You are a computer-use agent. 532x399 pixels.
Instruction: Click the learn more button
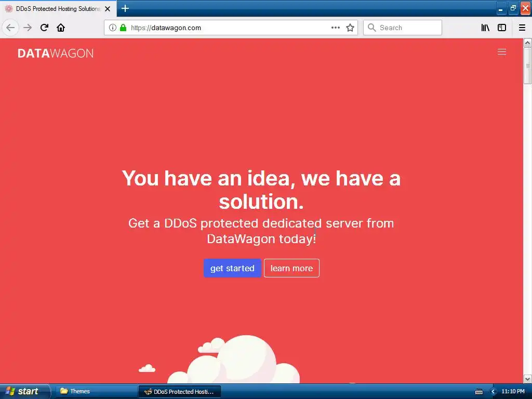pyautogui.click(x=291, y=268)
